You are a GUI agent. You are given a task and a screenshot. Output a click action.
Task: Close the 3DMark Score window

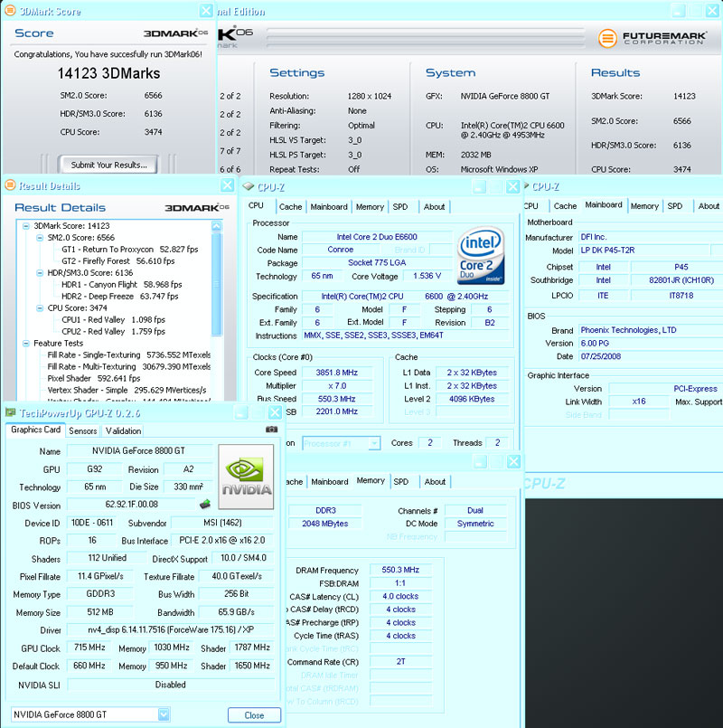point(206,10)
